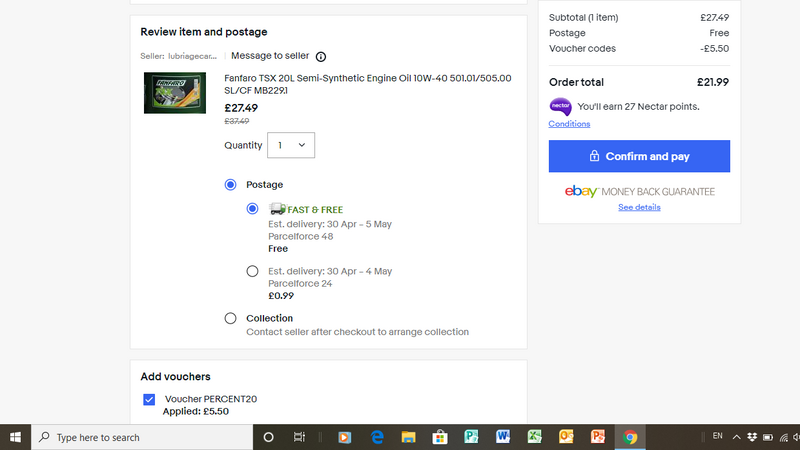
Task: Click the Voucher codes -£5.50 value
Action: [x=714, y=48]
